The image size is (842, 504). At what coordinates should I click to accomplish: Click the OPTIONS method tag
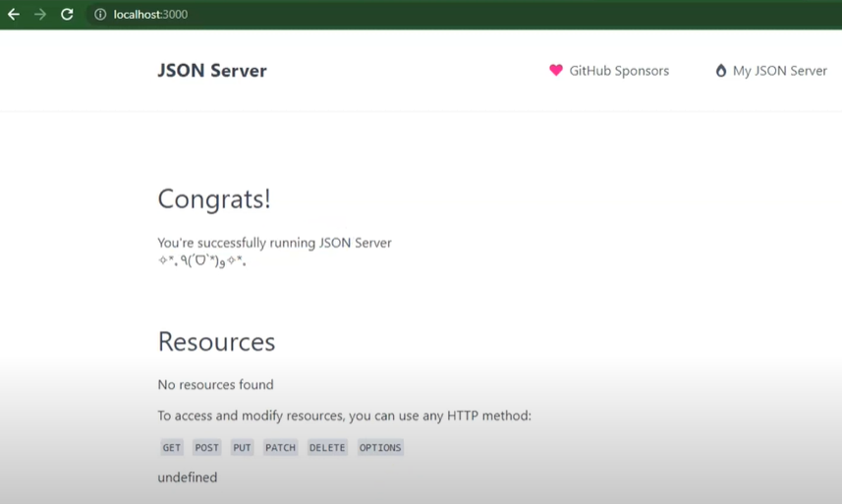pos(380,448)
